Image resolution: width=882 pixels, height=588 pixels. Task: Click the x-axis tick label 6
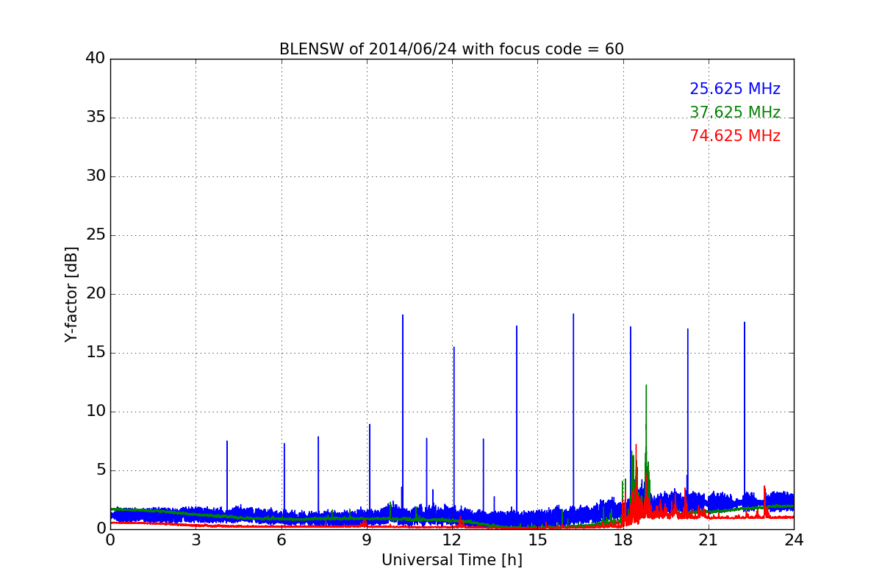(281, 540)
